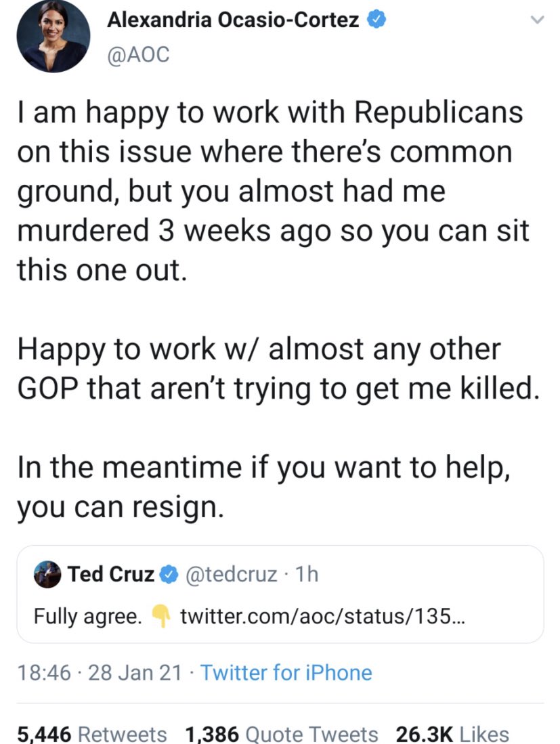The image size is (560, 744).
Task: Open the @AOC handle link
Action: 137,55
